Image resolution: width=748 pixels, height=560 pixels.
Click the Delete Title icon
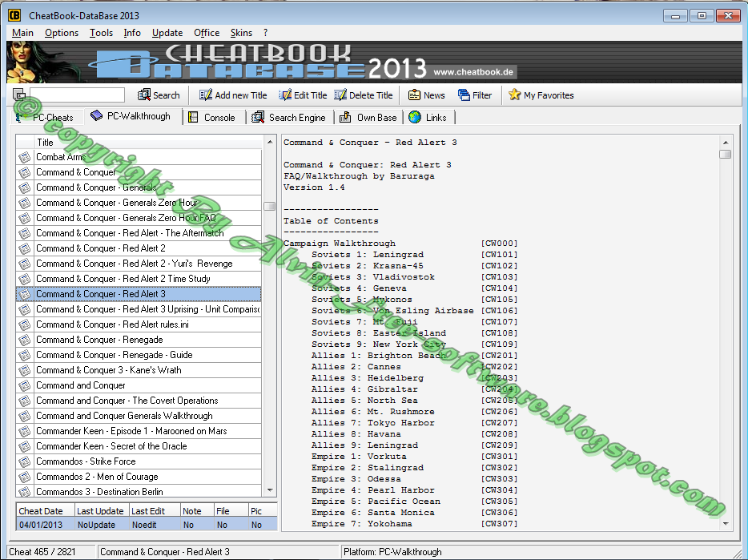tap(340, 95)
